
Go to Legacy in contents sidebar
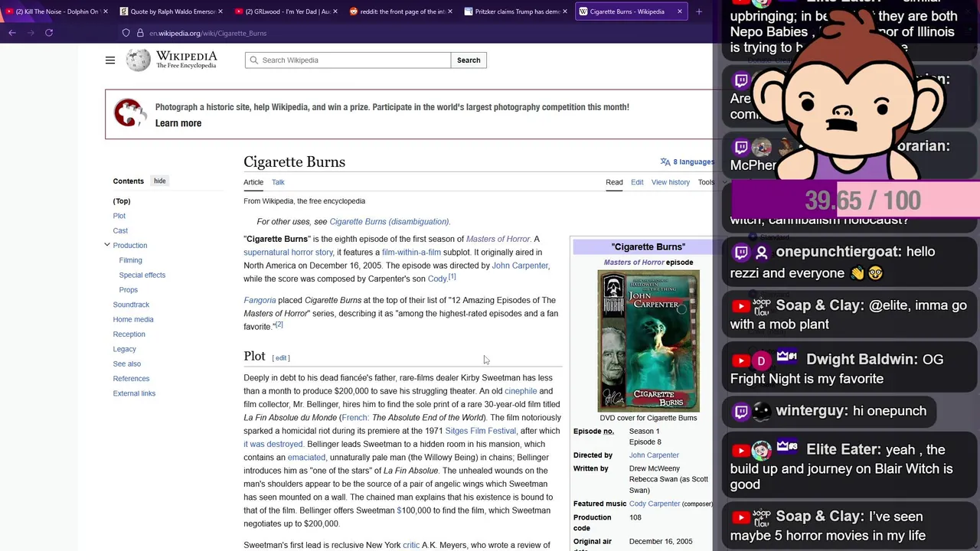[x=124, y=349]
